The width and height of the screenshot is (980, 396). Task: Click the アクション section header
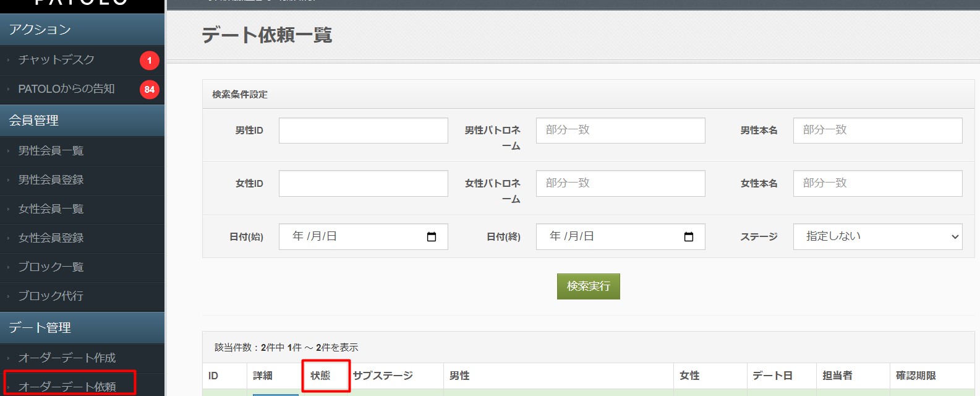tap(82, 30)
